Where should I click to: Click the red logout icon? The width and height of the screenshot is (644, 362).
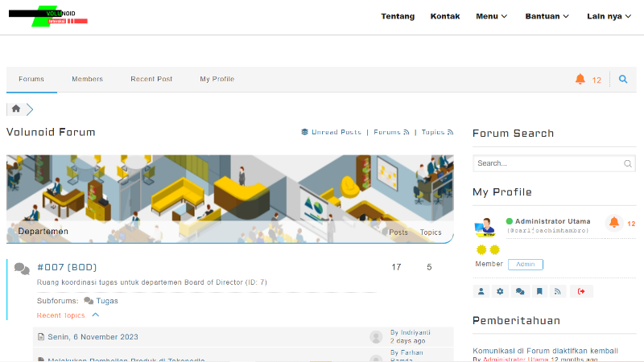click(x=581, y=291)
